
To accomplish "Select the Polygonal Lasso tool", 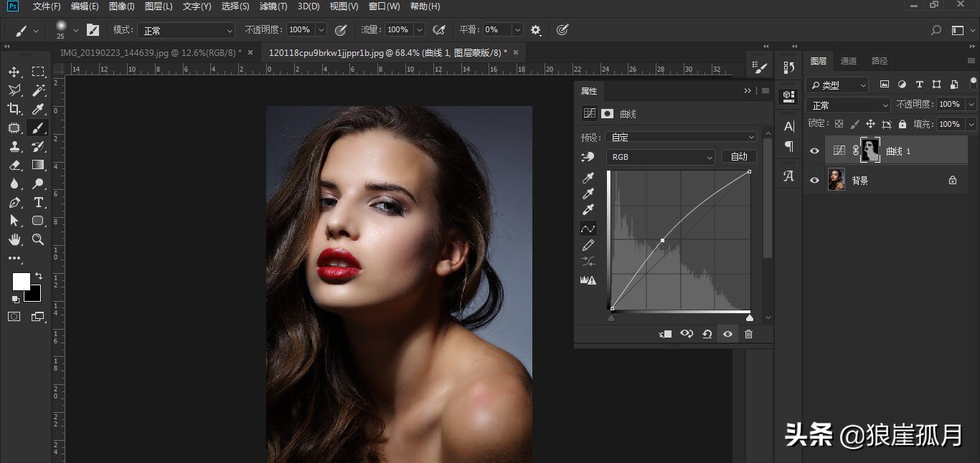I will 14,90.
